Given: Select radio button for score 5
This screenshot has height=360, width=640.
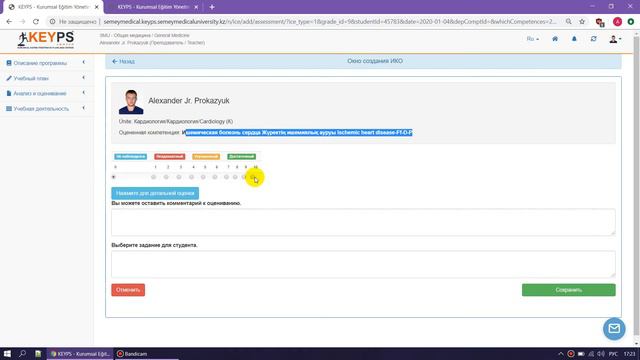Looking at the screenshot, I should pyautogui.click(x=203, y=177).
